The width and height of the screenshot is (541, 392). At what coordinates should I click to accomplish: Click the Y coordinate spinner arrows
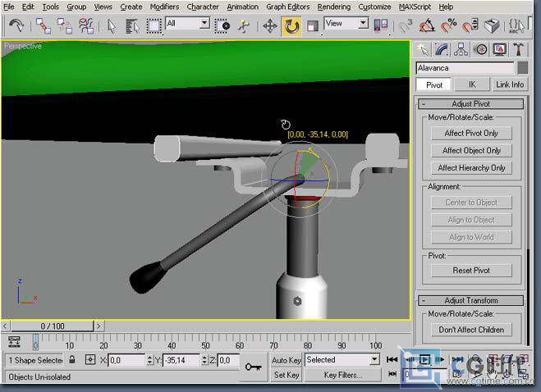204,360
